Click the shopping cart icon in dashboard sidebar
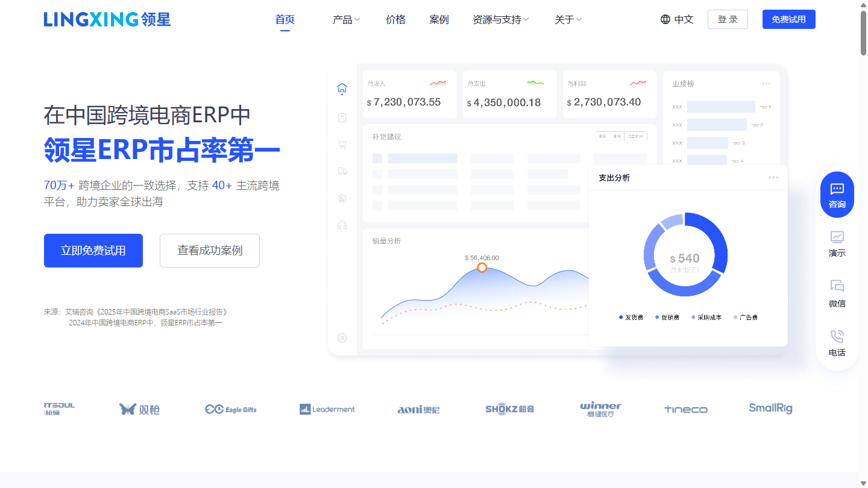Image resolution: width=868 pixels, height=488 pixels. pyautogui.click(x=342, y=145)
